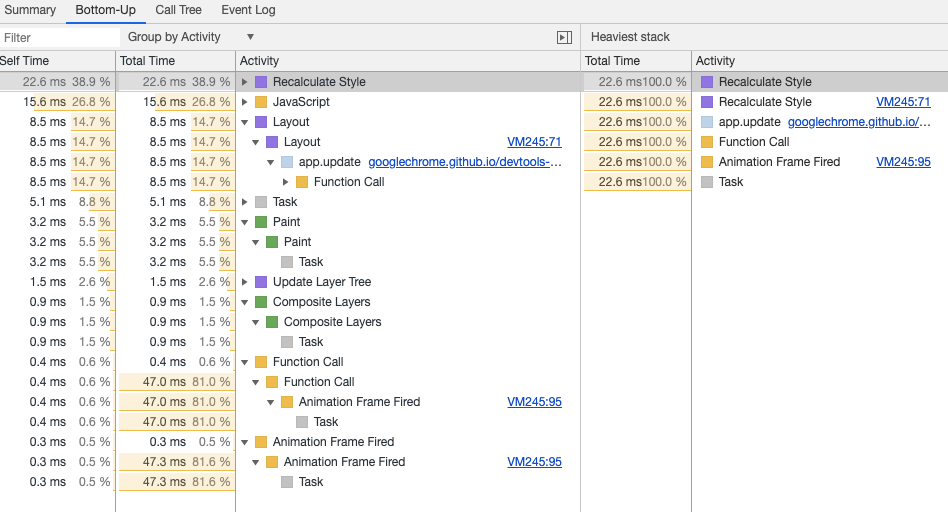
Task: Open googlechrome.github.io link in Heaviest stack
Action: coord(859,122)
